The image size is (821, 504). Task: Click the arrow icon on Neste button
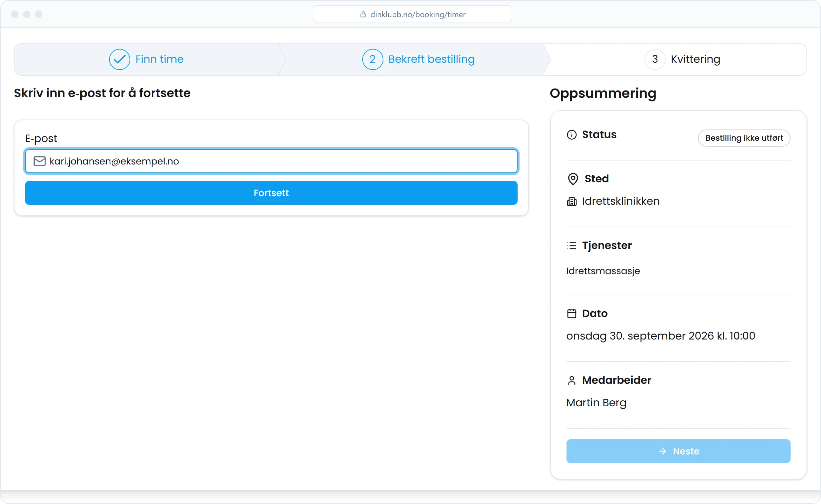pyautogui.click(x=662, y=451)
